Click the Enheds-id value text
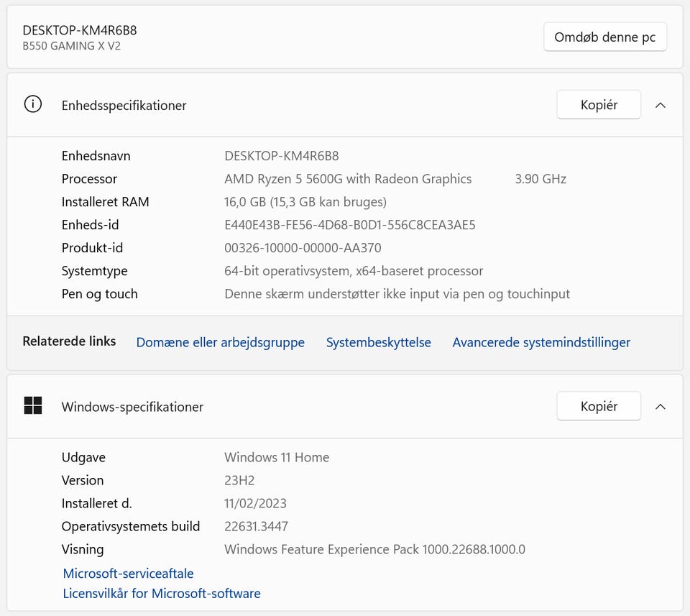The image size is (690, 616). (x=349, y=225)
